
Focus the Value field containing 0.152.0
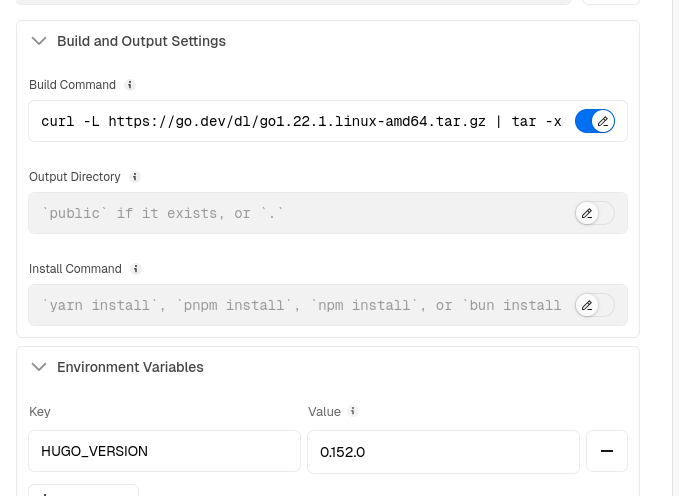pos(442,451)
